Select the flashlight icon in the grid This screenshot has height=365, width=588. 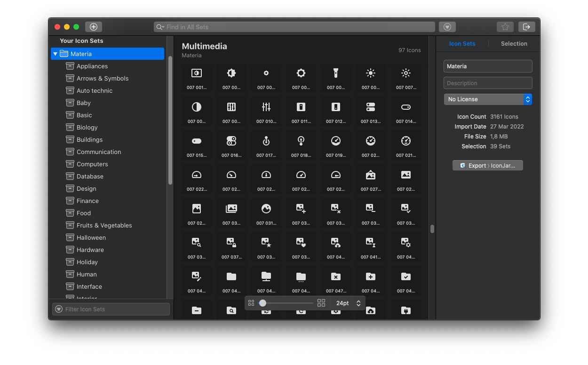click(x=336, y=73)
